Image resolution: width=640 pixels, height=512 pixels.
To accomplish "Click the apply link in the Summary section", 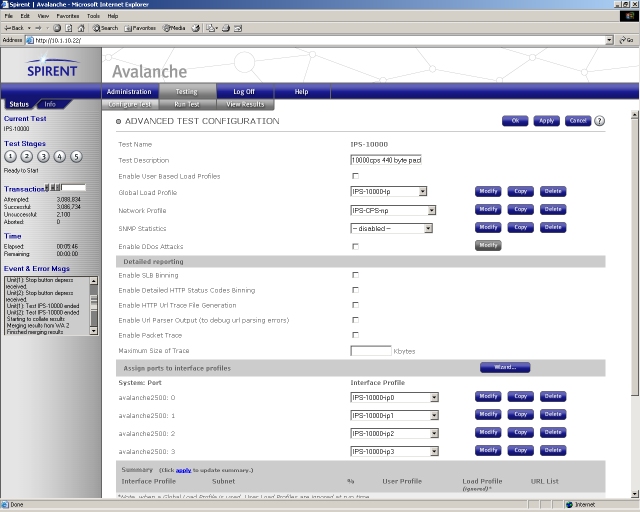I will [x=183, y=470].
